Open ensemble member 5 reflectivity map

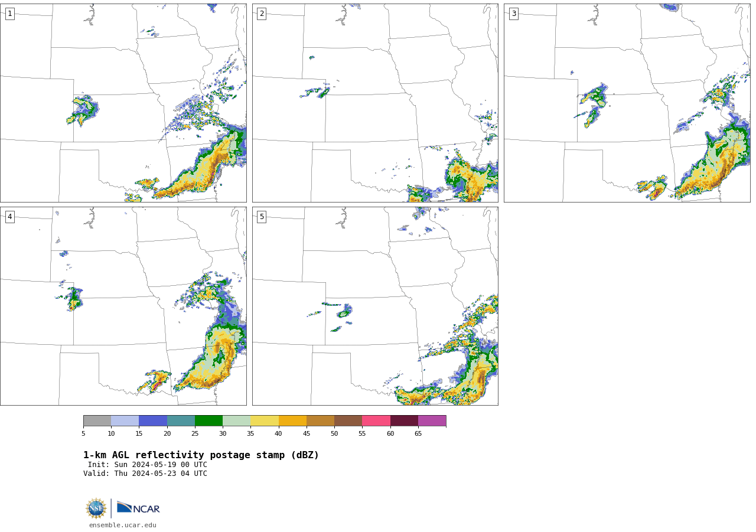[x=375, y=306]
